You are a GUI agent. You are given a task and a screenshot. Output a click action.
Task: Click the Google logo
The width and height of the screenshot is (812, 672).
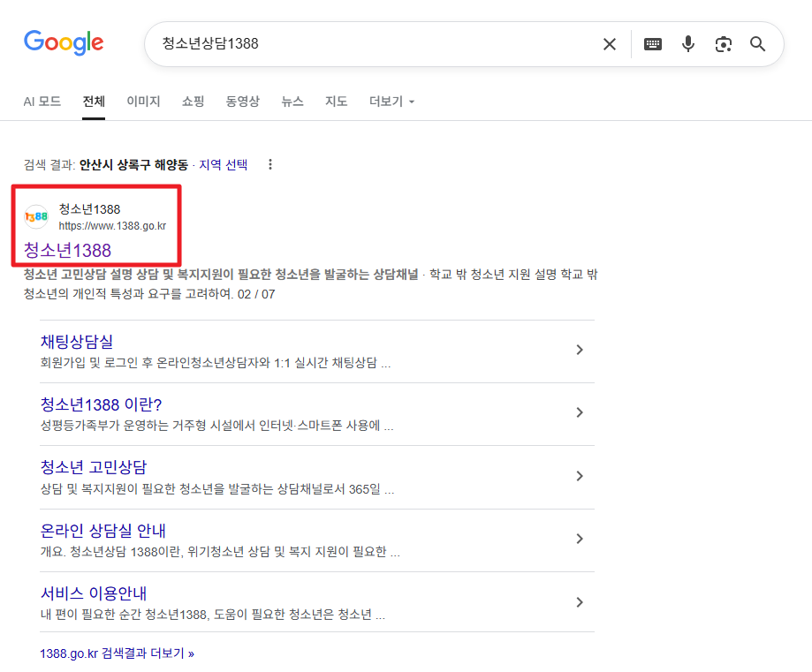(63, 42)
